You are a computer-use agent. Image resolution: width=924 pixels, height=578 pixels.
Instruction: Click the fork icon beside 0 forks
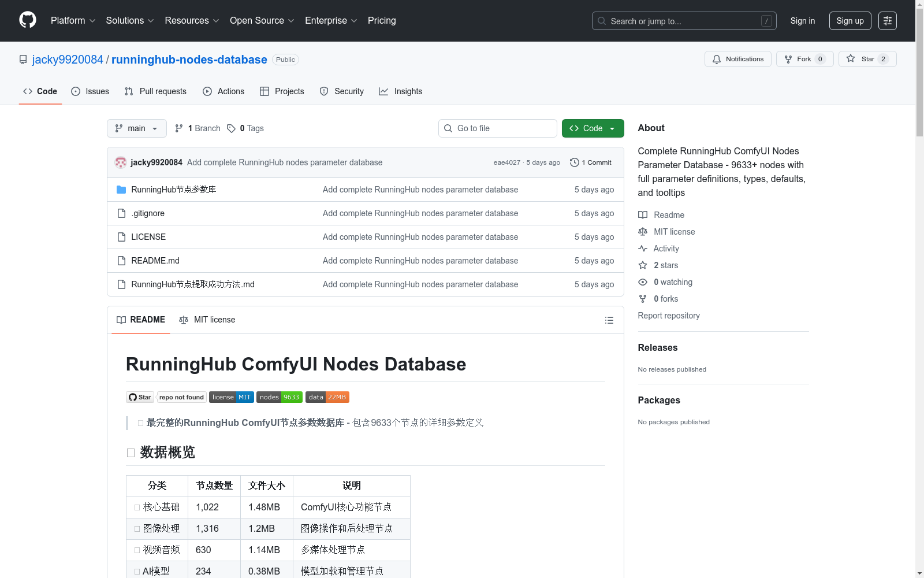point(643,299)
